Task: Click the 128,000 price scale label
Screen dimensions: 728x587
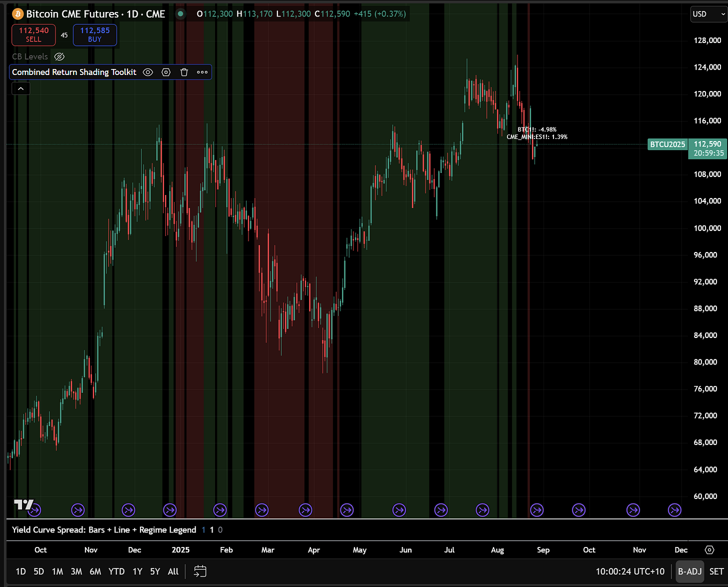Action: 707,40
